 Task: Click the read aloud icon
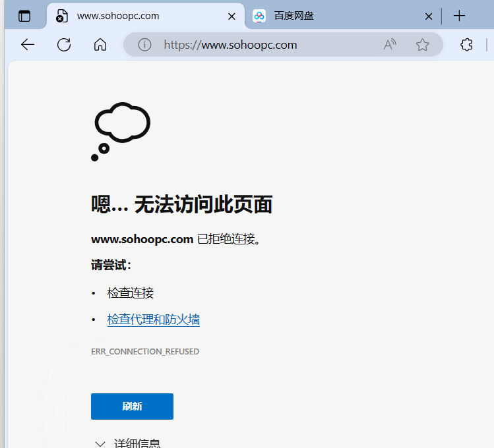click(x=390, y=45)
